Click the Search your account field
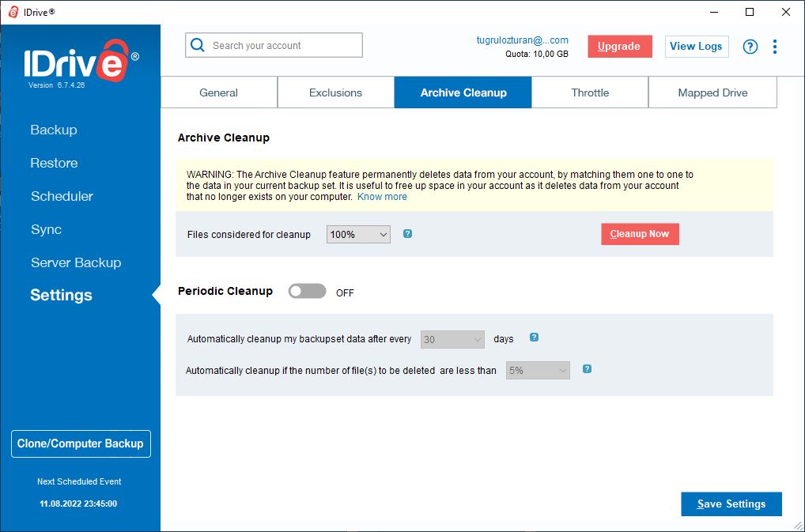805x532 pixels. (x=274, y=45)
